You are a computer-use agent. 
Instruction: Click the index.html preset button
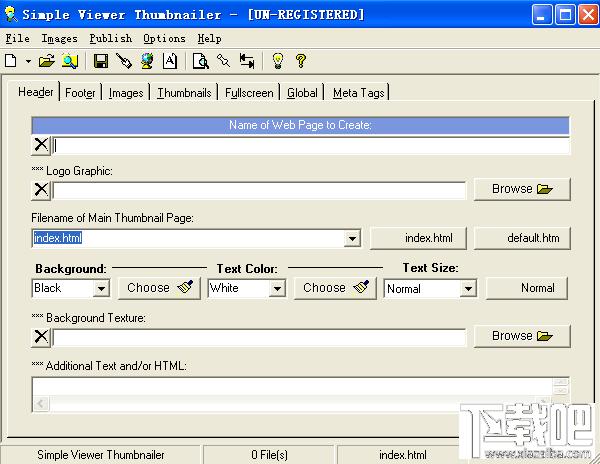pos(418,238)
